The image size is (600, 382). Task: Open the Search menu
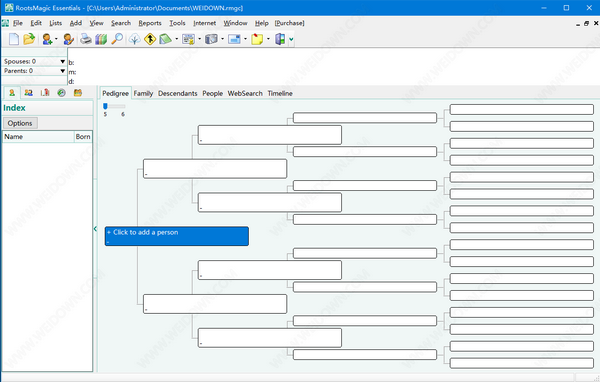121,23
